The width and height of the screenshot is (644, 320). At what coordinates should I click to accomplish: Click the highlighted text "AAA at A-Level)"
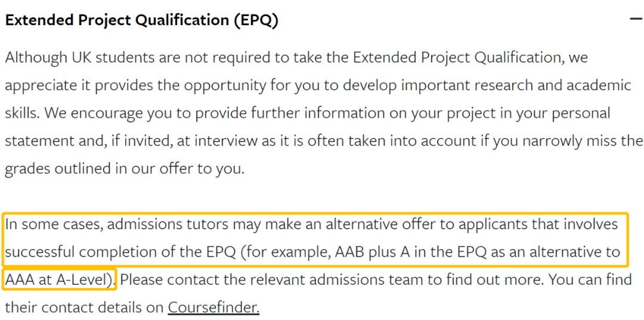click(x=60, y=279)
